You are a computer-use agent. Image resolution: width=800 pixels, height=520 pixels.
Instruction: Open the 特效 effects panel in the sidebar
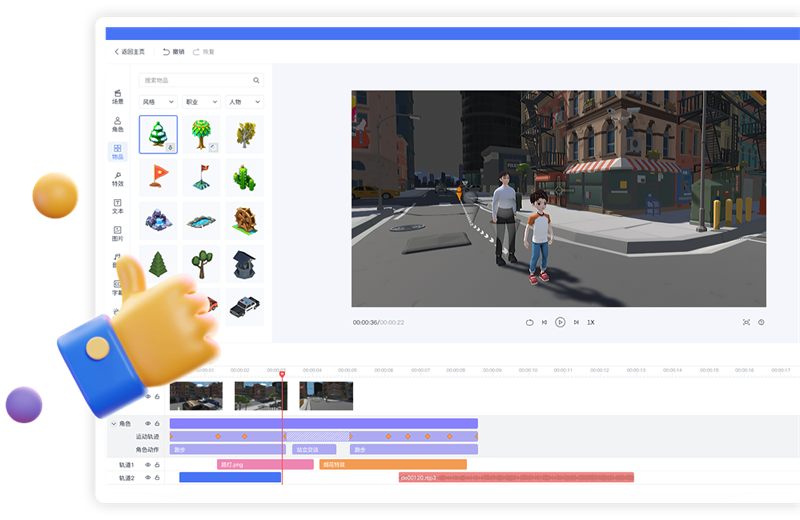117,179
